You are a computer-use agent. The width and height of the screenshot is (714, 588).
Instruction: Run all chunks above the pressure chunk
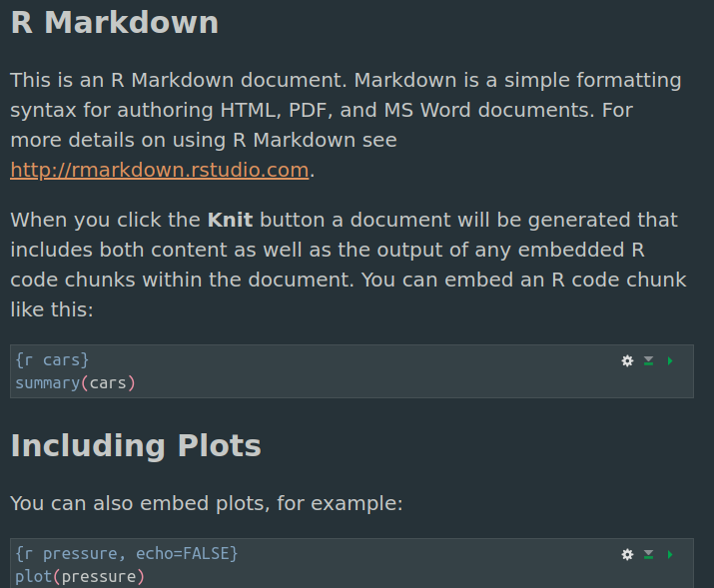(x=648, y=554)
